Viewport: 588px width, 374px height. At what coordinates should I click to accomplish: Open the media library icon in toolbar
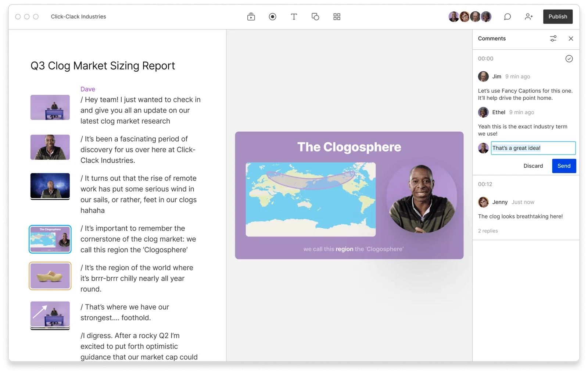(x=251, y=17)
